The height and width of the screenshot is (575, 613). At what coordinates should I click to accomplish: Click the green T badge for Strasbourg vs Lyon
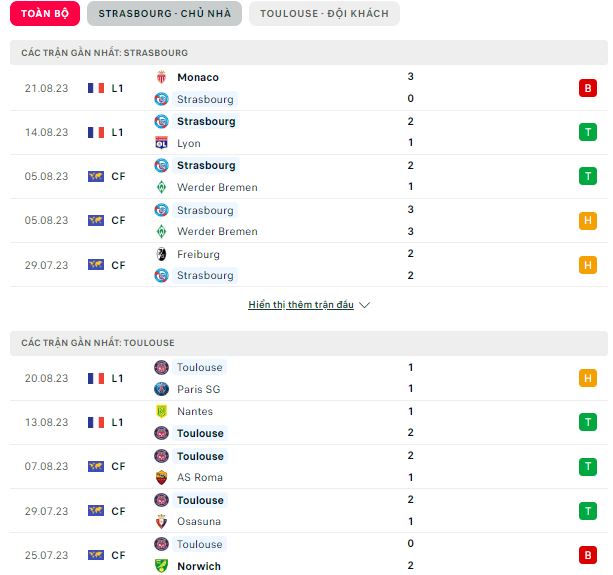[588, 133]
